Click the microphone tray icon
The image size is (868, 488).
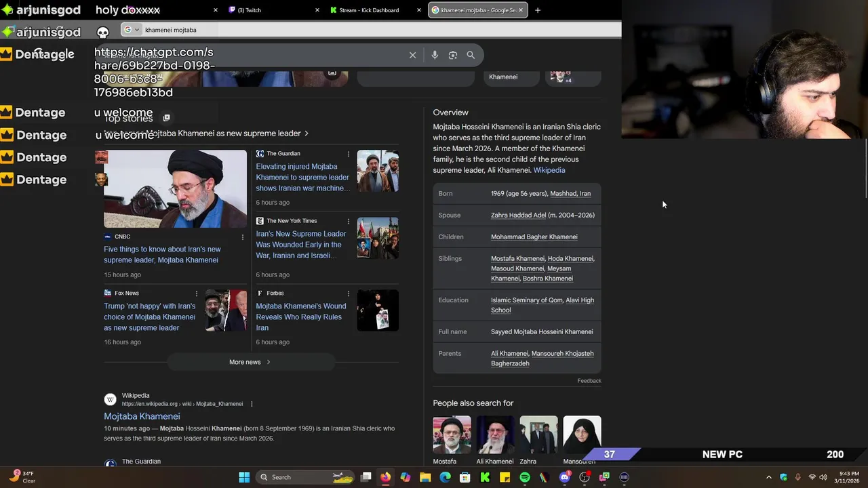(x=797, y=477)
